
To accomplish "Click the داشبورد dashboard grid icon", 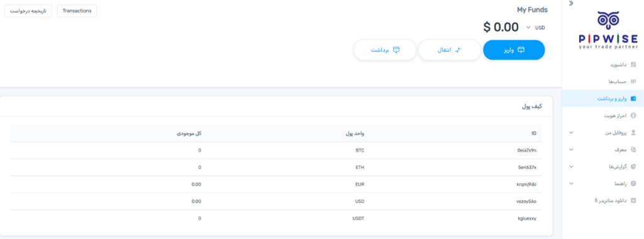I will coord(633,65).
